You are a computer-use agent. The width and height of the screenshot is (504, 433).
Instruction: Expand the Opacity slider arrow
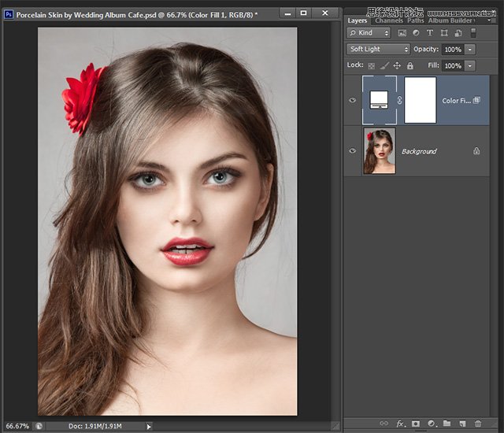point(470,49)
